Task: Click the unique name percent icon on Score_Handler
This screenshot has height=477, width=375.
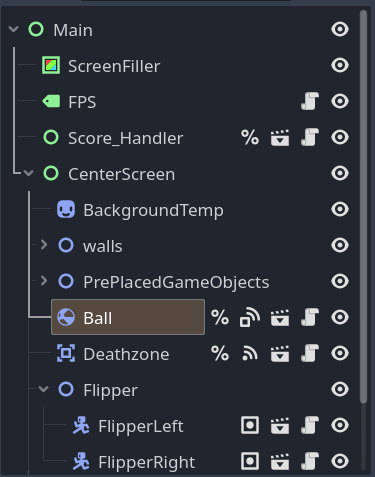Action: pyautogui.click(x=250, y=137)
